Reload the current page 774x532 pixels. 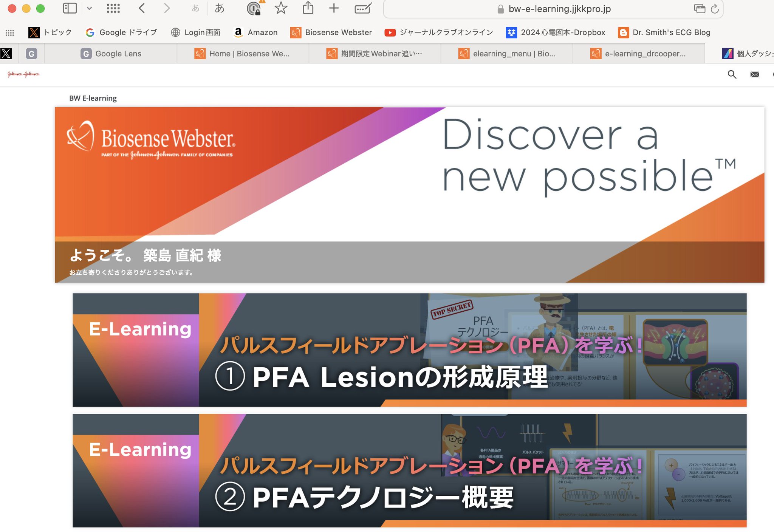[x=714, y=9]
